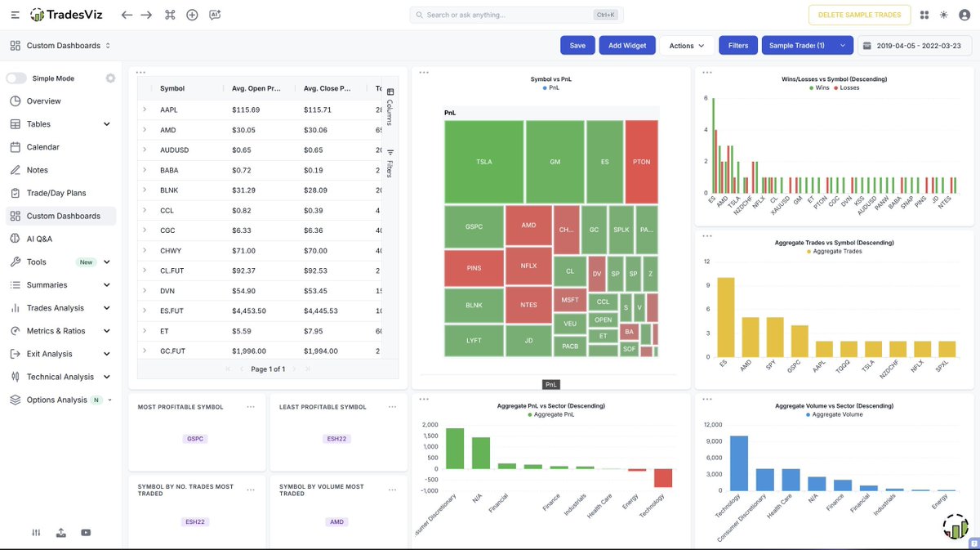Image resolution: width=980 pixels, height=550 pixels.
Task: Expand the AAPL table row
Action: point(145,110)
